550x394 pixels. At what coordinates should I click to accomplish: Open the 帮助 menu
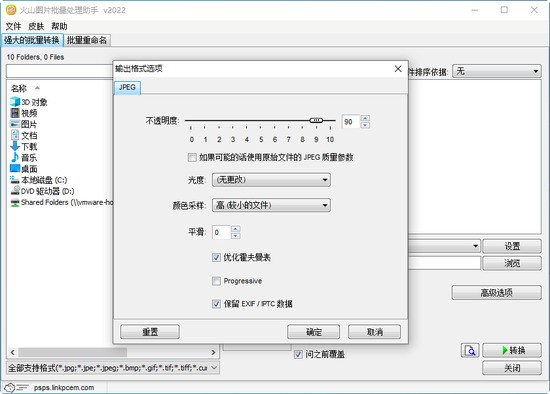coord(59,26)
